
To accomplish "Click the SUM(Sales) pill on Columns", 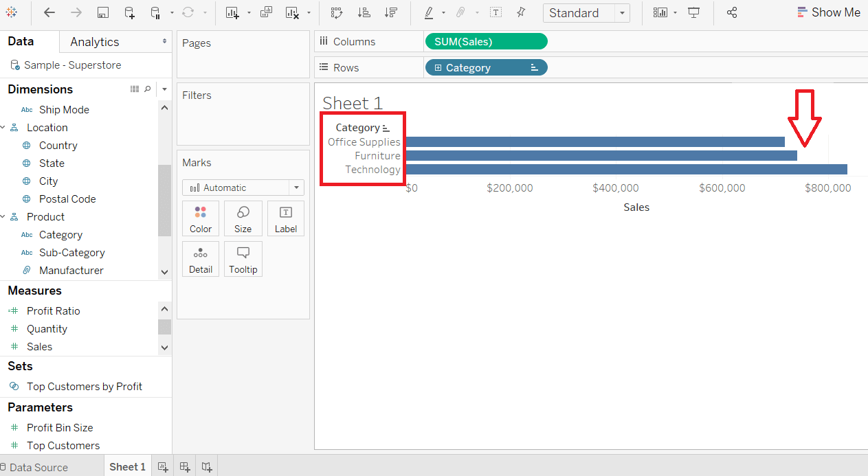I will (x=487, y=41).
